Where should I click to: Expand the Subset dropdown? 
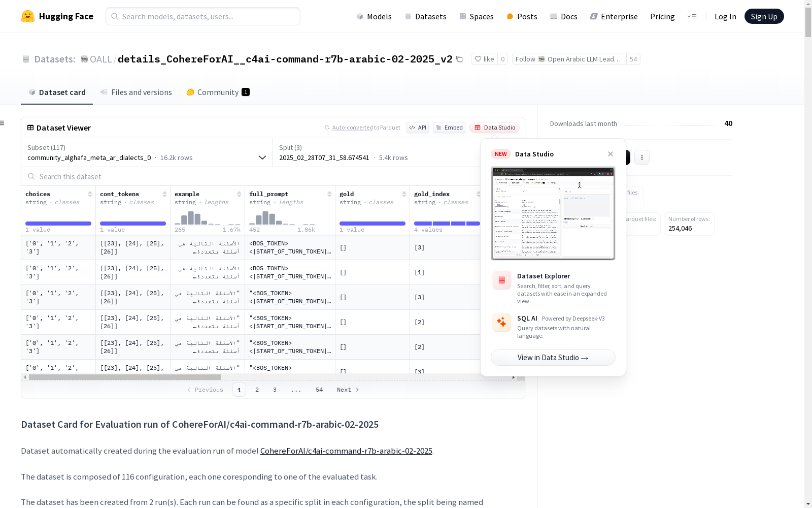tap(147, 152)
